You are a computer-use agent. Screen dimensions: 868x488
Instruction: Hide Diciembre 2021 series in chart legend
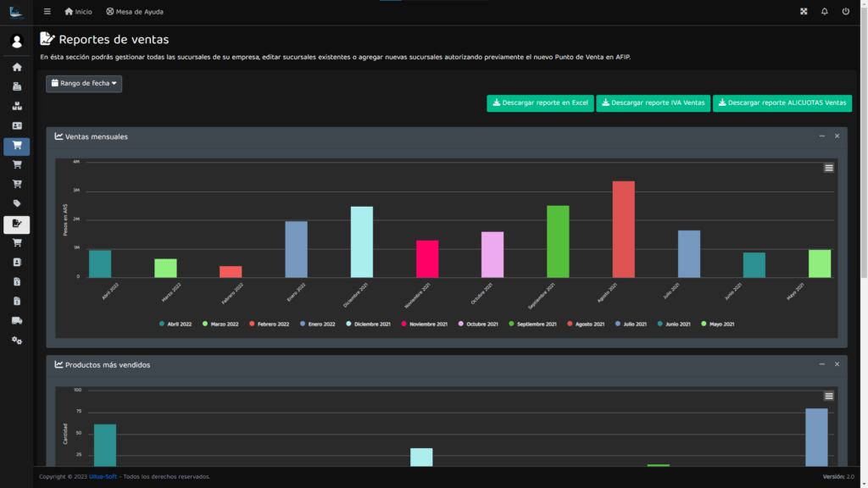pyautogui.click(x=368, y=324)
